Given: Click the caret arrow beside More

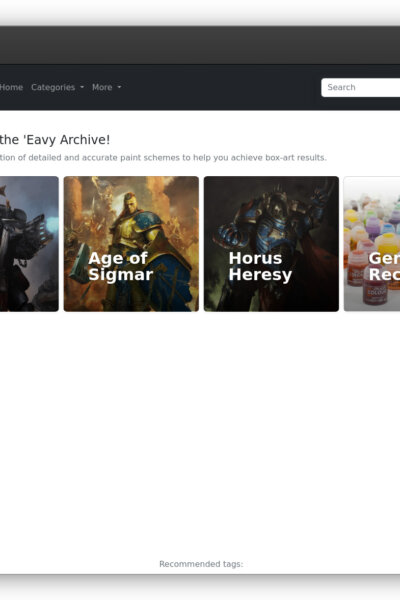Looking at the screenshot, I should point(119,87).
